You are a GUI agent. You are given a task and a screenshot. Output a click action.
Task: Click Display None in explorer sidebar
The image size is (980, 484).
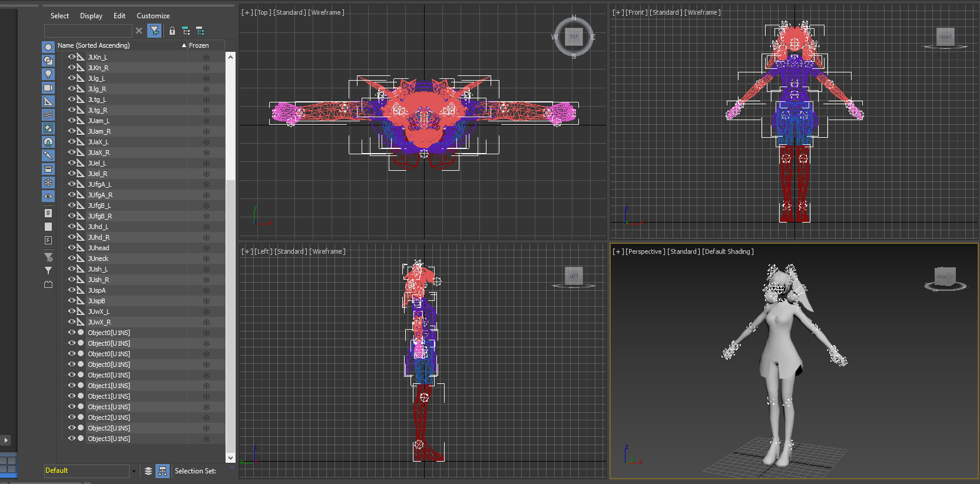pyautogui.click(x=48, y=227)
